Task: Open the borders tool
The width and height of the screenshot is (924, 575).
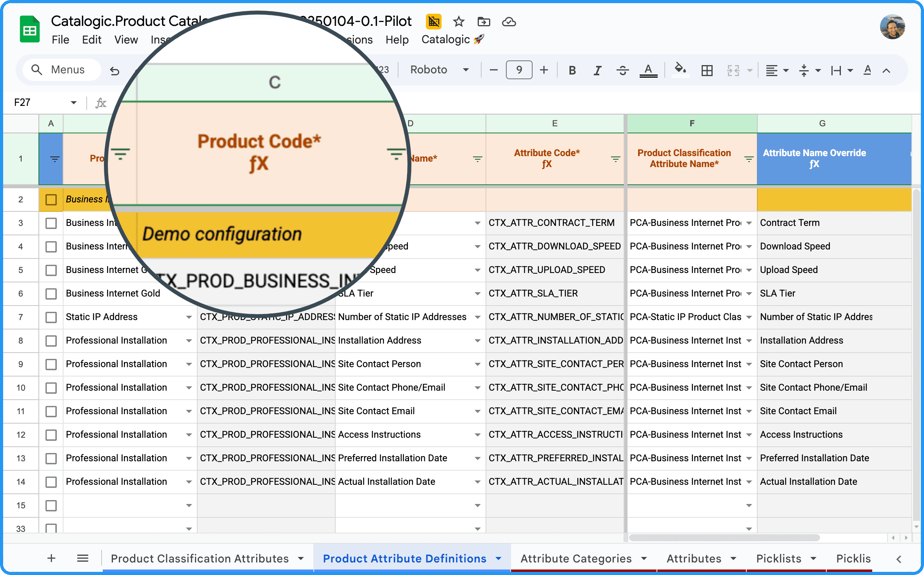Action: (707, 70)
